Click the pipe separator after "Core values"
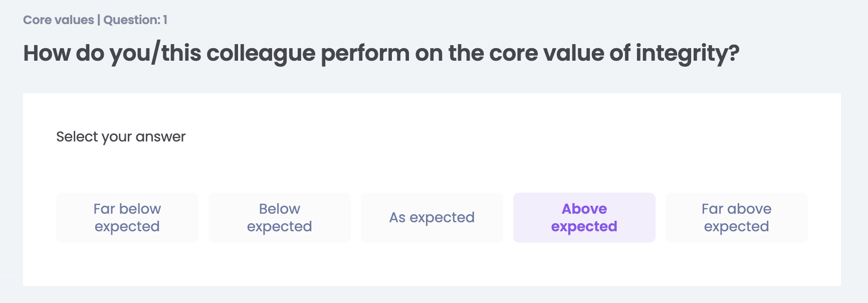This screenshot has width=868, height=303. pos(99,20)
